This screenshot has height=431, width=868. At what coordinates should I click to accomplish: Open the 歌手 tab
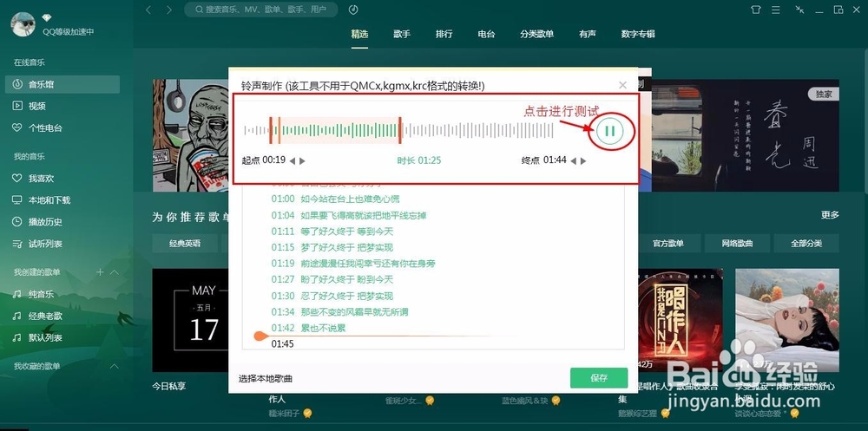point(402,34)
